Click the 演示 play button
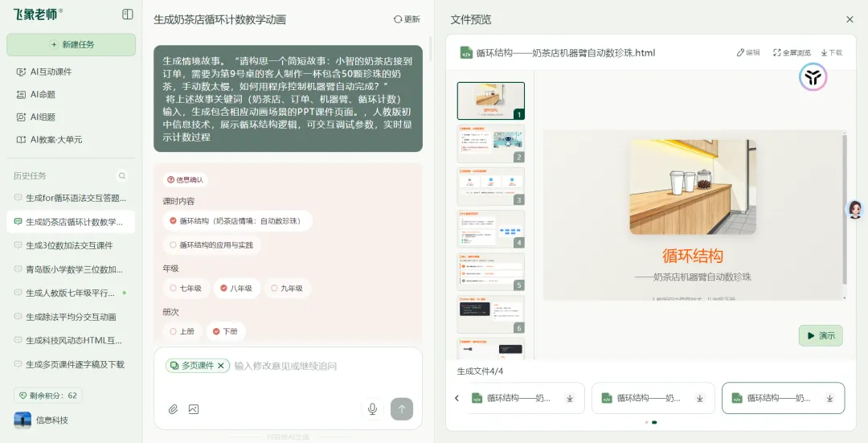The height and width of the screenshot is (443, 868). click(x=821, y=335)
